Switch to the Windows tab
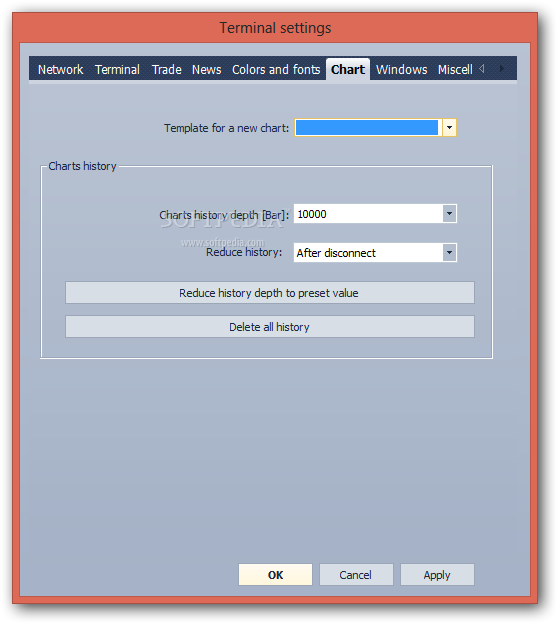The width and height of the screenshot is (558, 624). tap(402, 70)
